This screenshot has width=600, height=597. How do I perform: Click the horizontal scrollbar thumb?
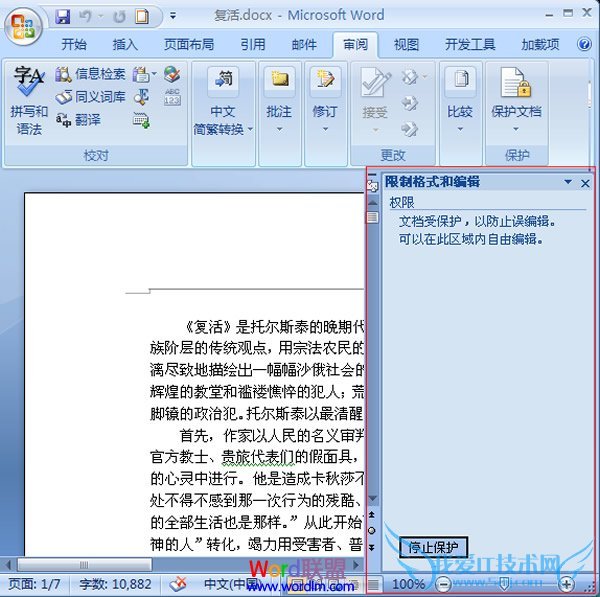point(84,564)
